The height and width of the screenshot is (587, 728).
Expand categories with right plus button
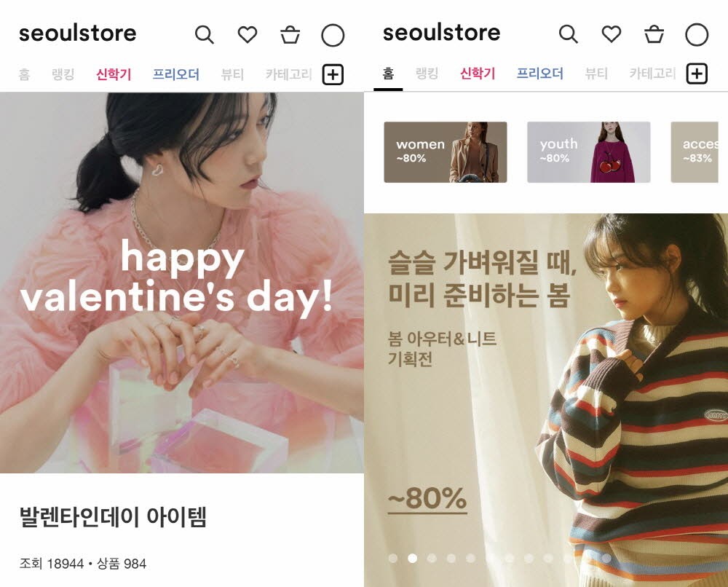coord(697,74)
